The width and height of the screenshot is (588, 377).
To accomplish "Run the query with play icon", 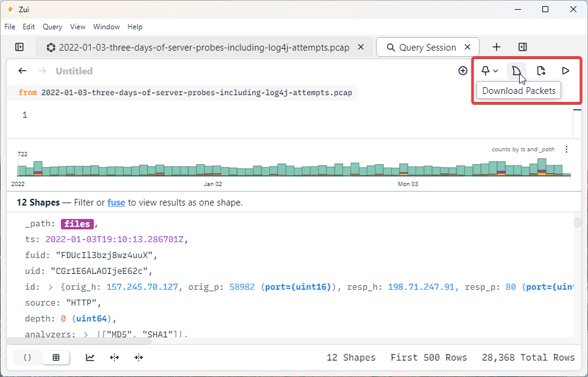I will click(565, 71).
